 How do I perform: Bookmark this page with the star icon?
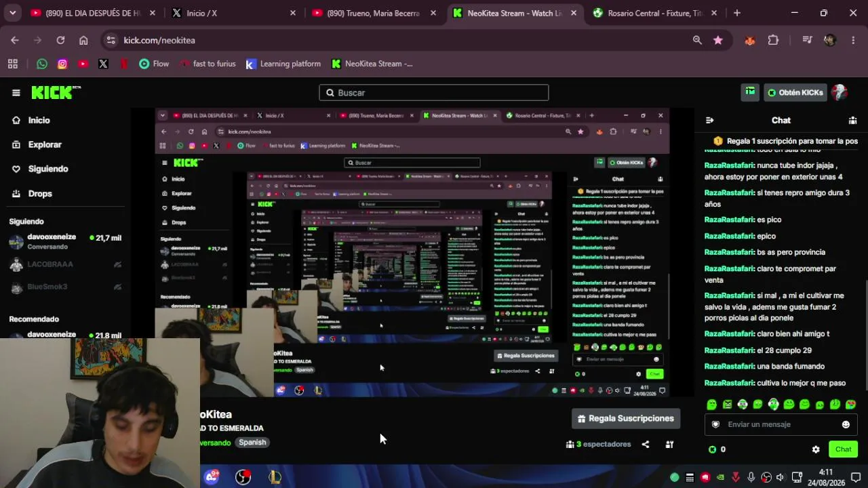click(x=718, y=40)
